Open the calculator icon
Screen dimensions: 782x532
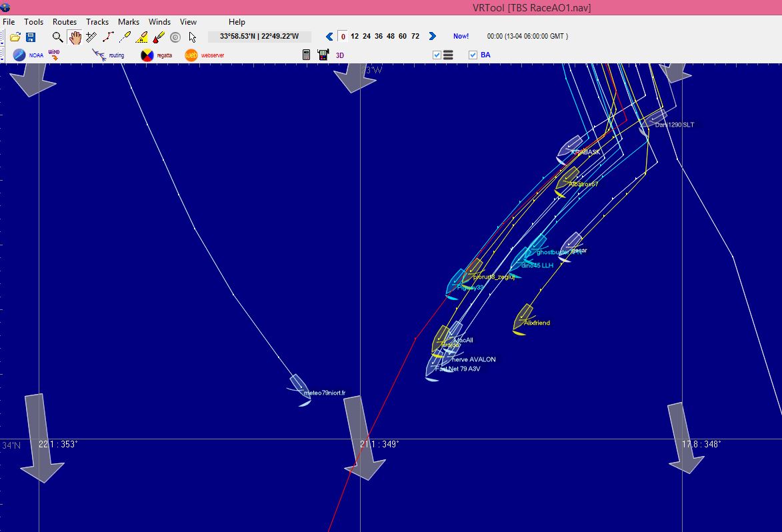(x=306, y=55)
